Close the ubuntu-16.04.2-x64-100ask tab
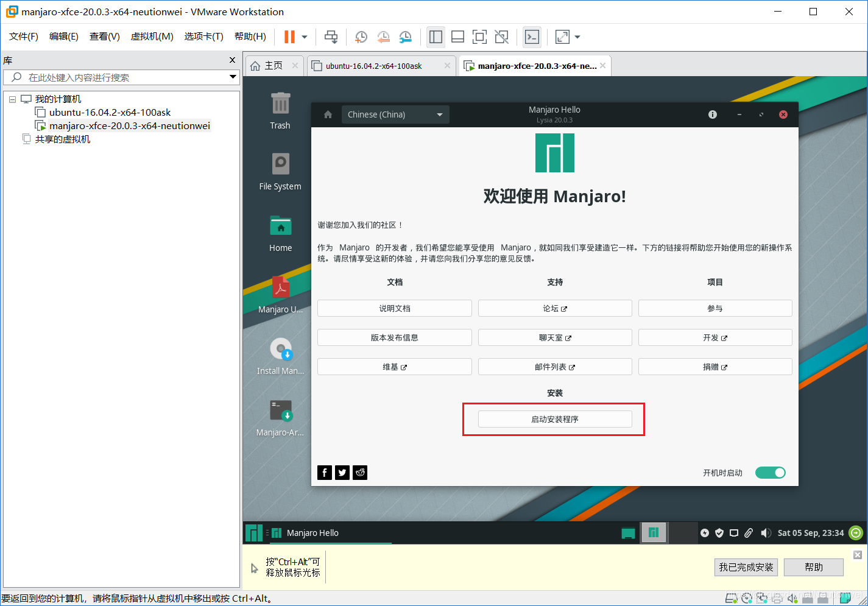The width and height of the screenshot is (868, 606). [447, 66]
